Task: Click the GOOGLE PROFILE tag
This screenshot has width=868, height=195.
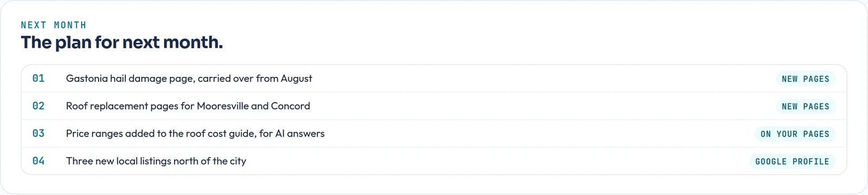Action: click(792, 161)
